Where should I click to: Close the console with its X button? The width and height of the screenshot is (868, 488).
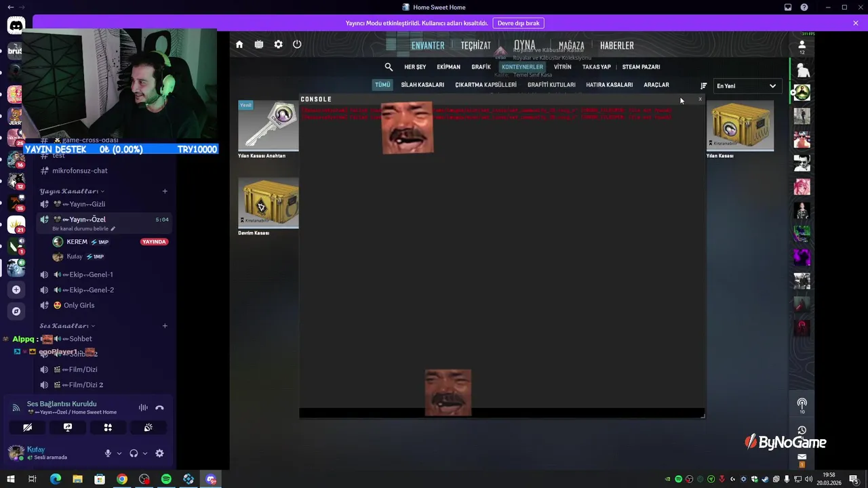(x=701, y=100)
